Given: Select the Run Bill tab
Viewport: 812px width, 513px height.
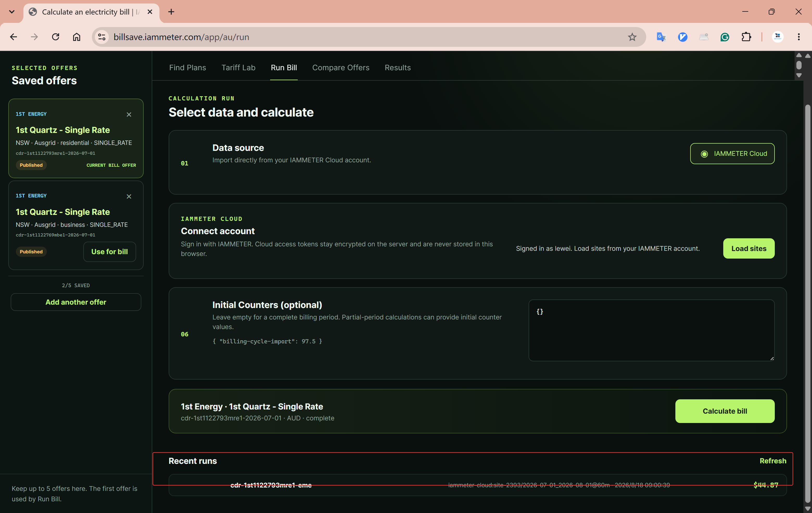Looking at the screenshot, I should (x=284, y=68).
